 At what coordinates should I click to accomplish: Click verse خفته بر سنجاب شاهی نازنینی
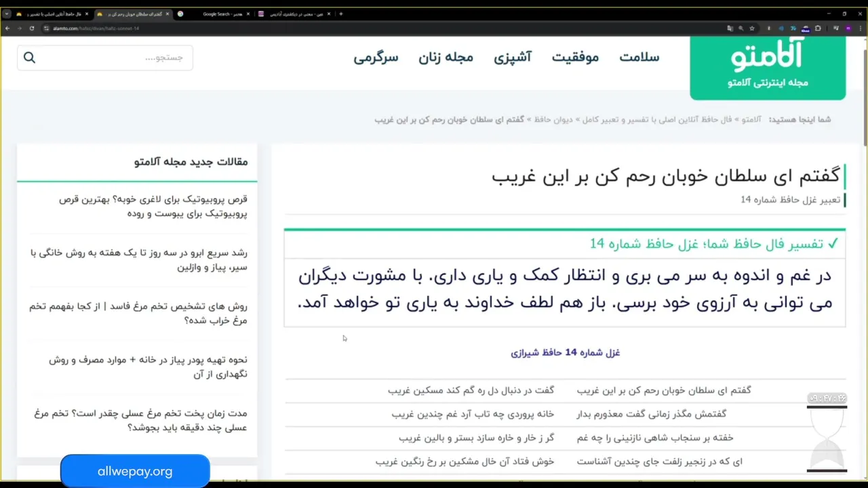[x=655, y=438]
